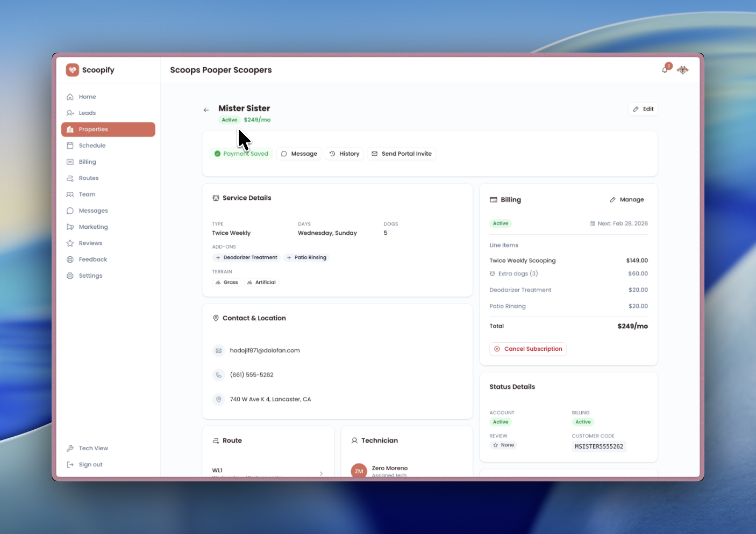Select Properties in the sidebar
Screen dimensions: 756x534
tap(92, 129)
